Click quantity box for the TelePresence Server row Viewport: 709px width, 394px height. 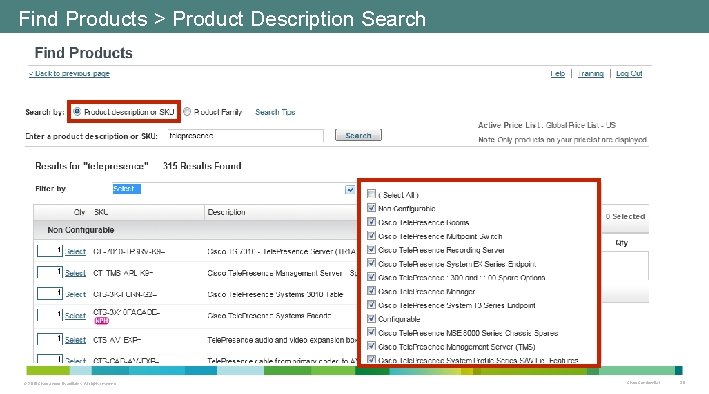point(50,251)
